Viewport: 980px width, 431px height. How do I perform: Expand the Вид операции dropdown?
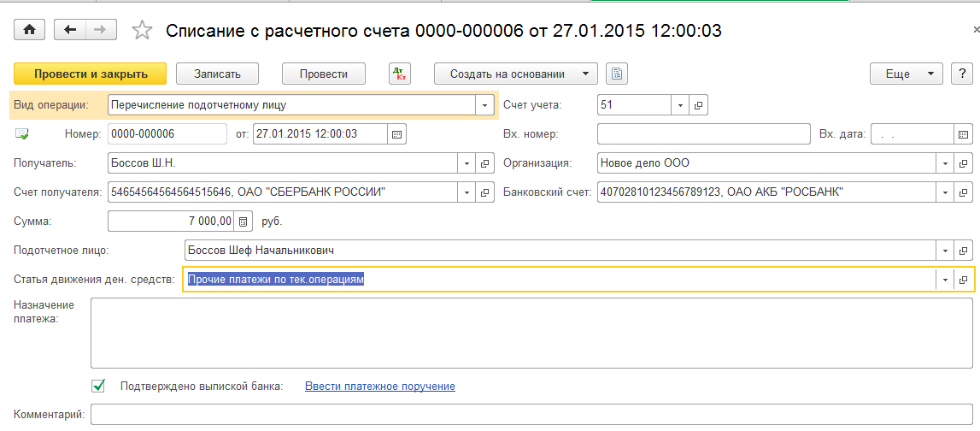(485, 105)
